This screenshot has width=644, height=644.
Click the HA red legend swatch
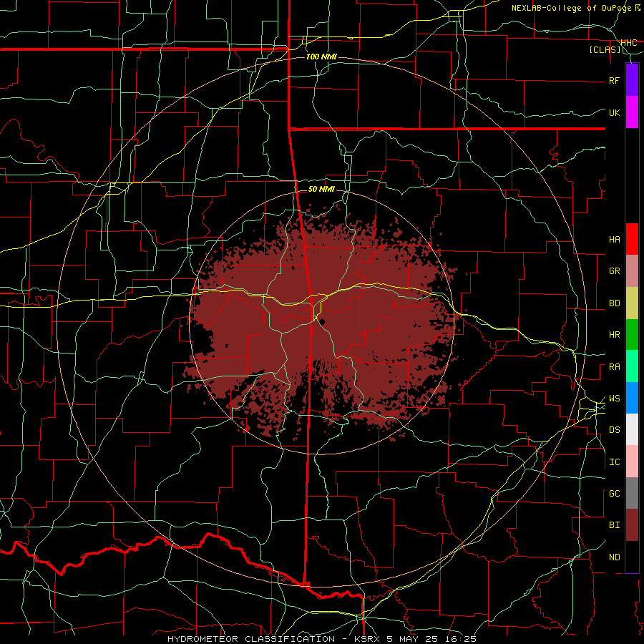[632, 239]
